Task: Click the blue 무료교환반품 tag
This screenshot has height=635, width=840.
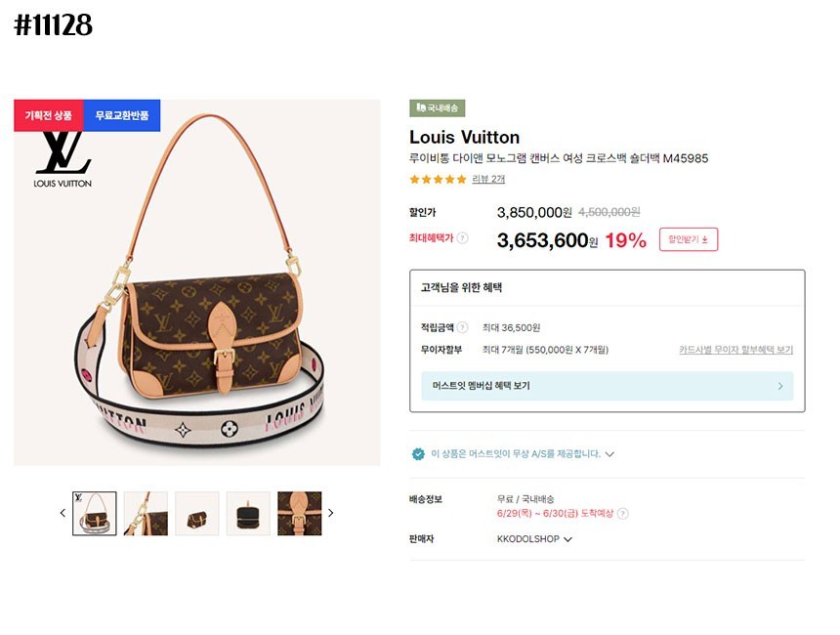Action: [x=122, y=115]
